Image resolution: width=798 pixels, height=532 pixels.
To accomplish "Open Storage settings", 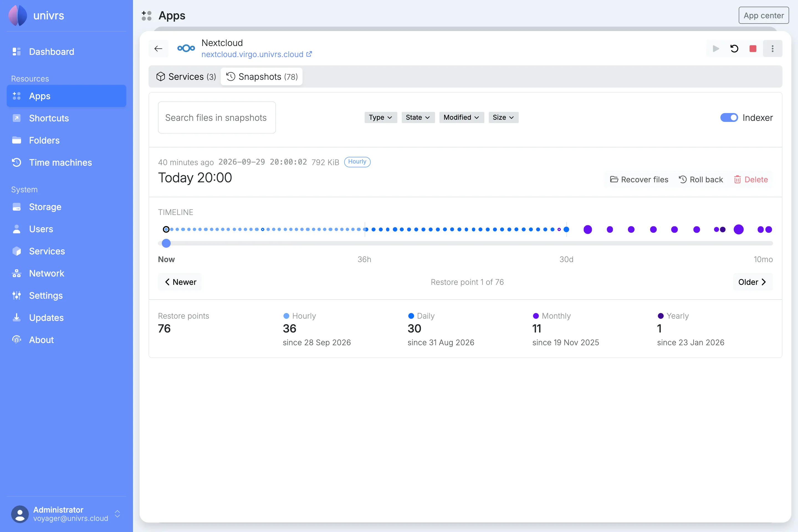I will [x=66, y=207].
